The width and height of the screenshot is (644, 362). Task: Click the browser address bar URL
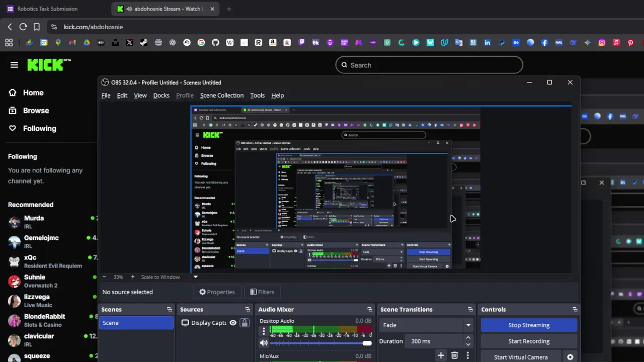coord(93,27)
